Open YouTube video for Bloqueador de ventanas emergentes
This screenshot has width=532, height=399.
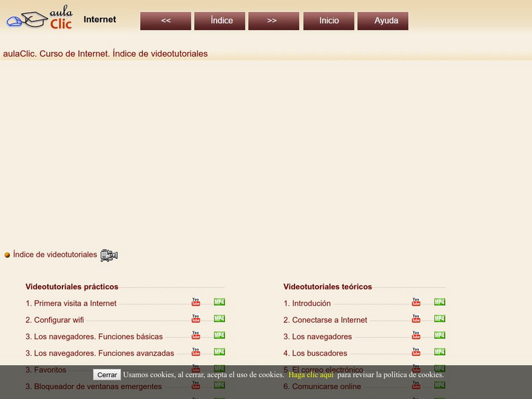(196, 385)
